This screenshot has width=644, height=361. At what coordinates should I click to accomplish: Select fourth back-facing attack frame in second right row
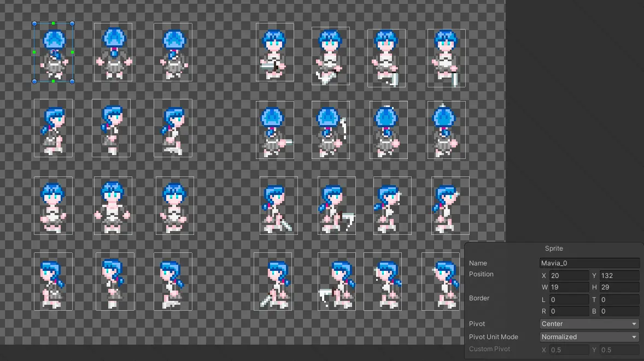[x=447, y=130]
